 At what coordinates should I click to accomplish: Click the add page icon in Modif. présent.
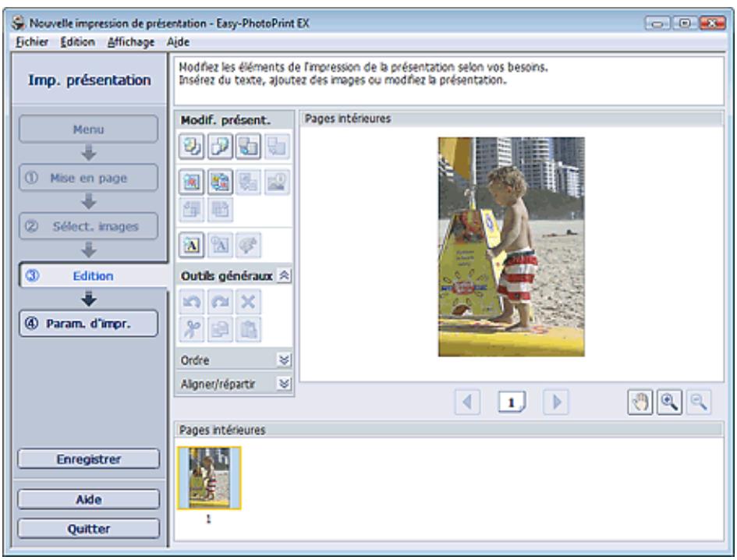[220, 146]
